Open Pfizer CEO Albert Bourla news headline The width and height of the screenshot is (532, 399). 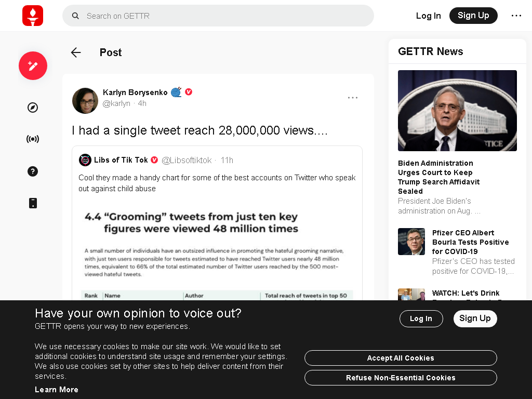[x=470, y=242]
